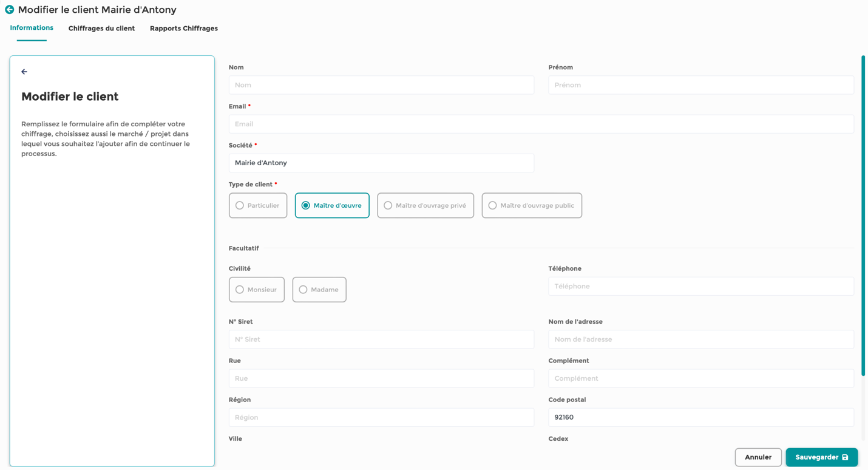This screenshot has height=470, width=868.
Task: Click into the Complément field
Action: (x=701, y=378)
